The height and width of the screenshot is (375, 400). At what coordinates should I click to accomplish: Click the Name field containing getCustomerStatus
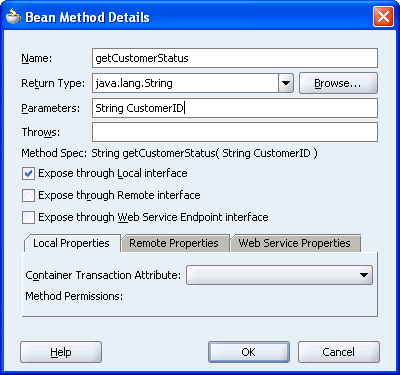235,58
